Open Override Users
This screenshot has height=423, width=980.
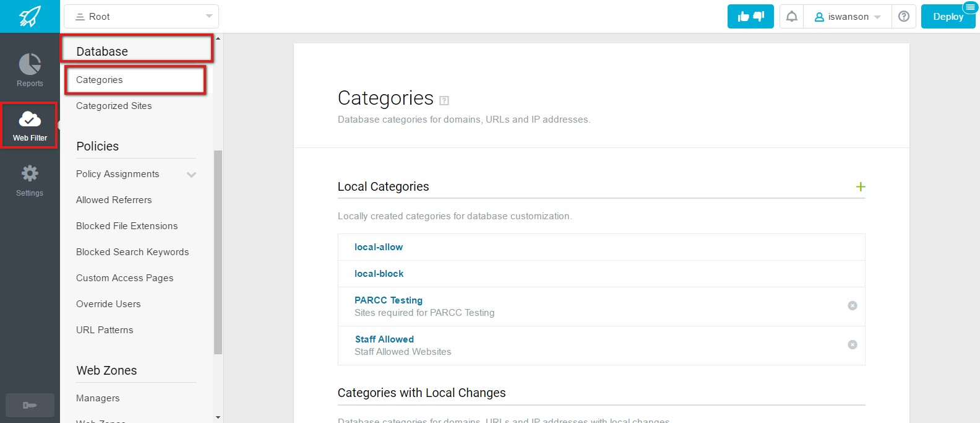click(108, 304)
